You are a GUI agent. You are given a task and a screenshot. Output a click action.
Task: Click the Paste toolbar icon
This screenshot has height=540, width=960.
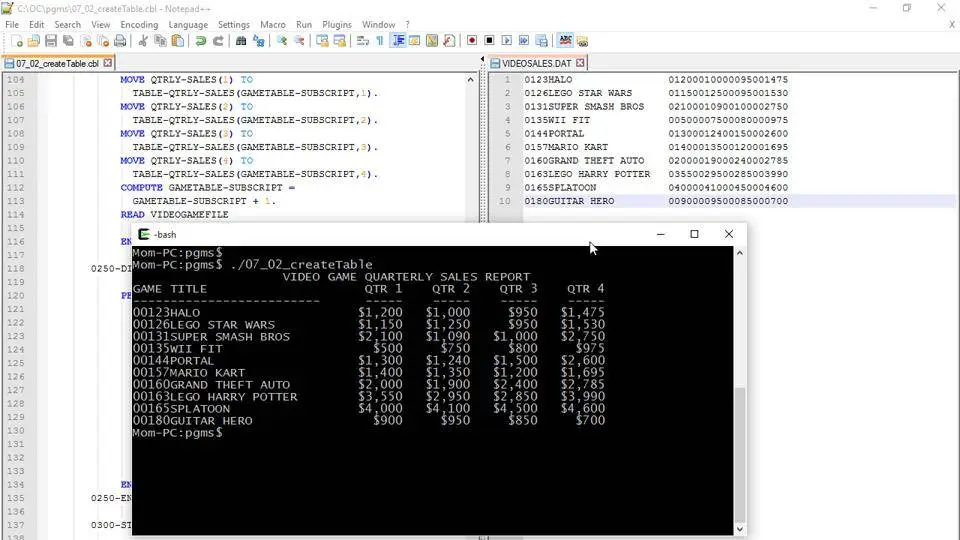pyautogui.click(x=178, y=41)
